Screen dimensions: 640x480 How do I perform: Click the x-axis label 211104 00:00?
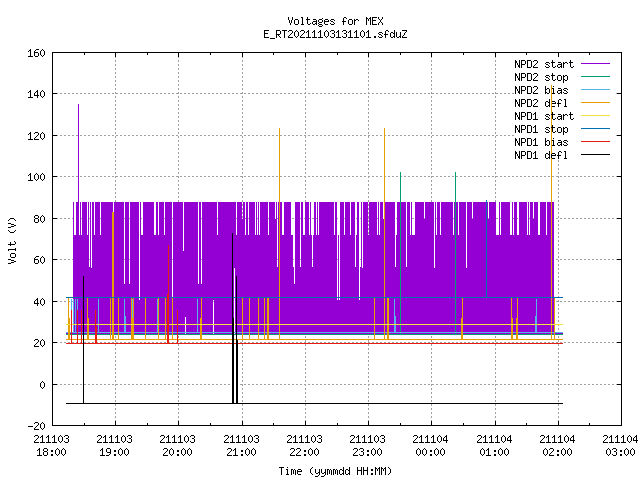point(431,446)
